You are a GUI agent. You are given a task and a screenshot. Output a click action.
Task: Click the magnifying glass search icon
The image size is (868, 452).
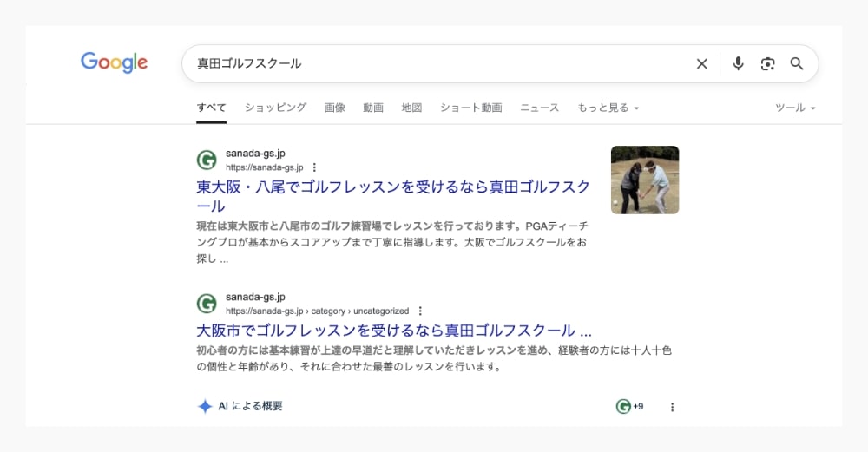point(797,63)
